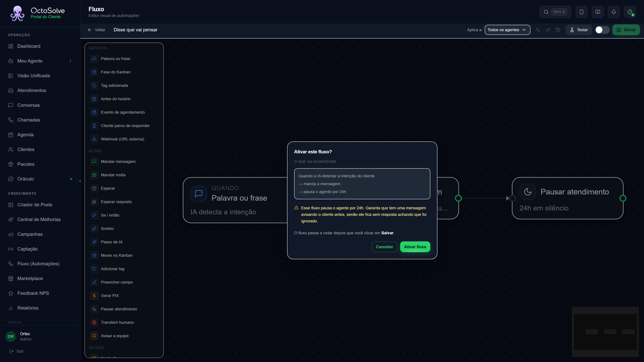Select the Avisar a equipe bell icon
644x362 pixels.
(94, 336)
